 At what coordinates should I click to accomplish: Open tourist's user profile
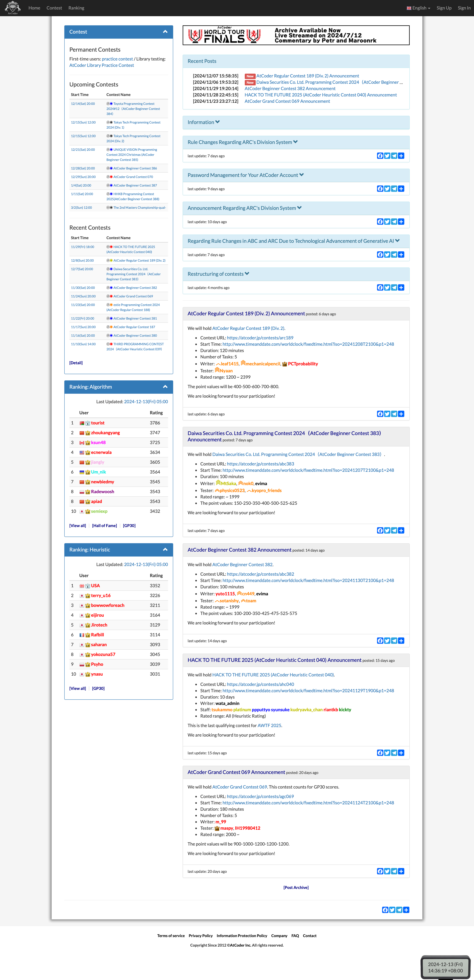coord(98,423)
